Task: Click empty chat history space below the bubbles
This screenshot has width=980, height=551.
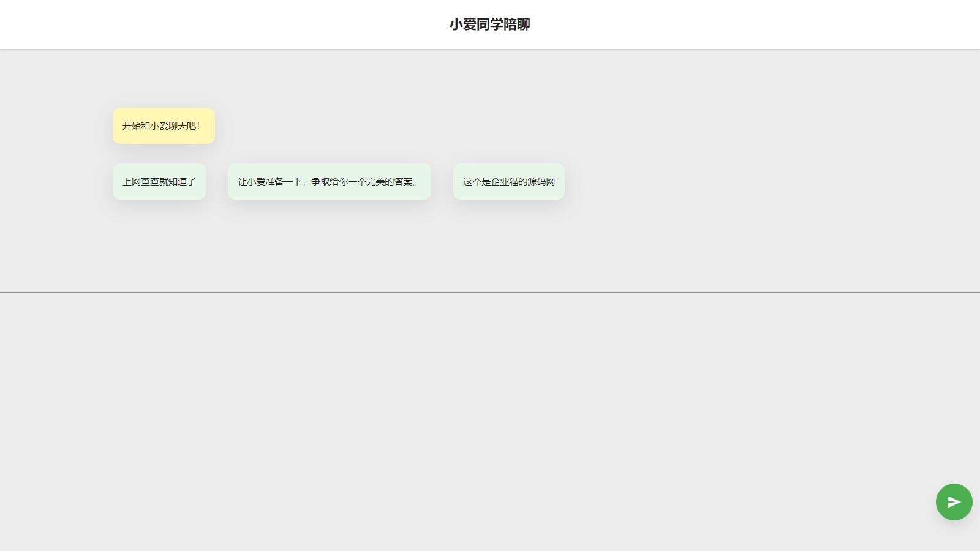Action: [x=490, y=245]
